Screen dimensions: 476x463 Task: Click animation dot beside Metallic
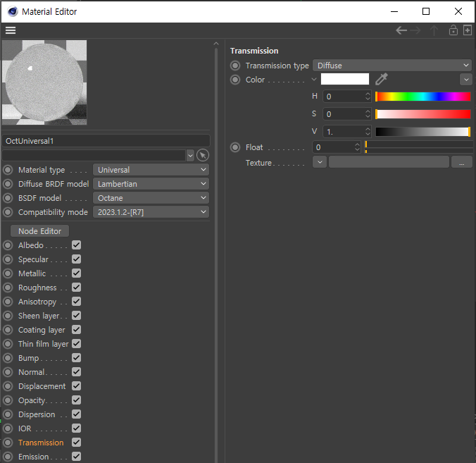pos(8,273)
